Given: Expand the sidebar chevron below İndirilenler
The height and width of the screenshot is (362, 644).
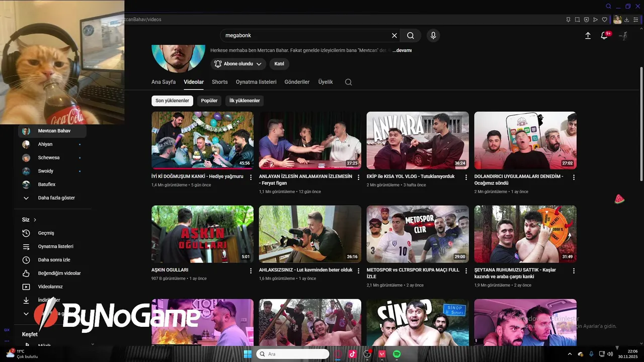Looking at the screenshot, I should pyautogui.click(x=26, y=314).
